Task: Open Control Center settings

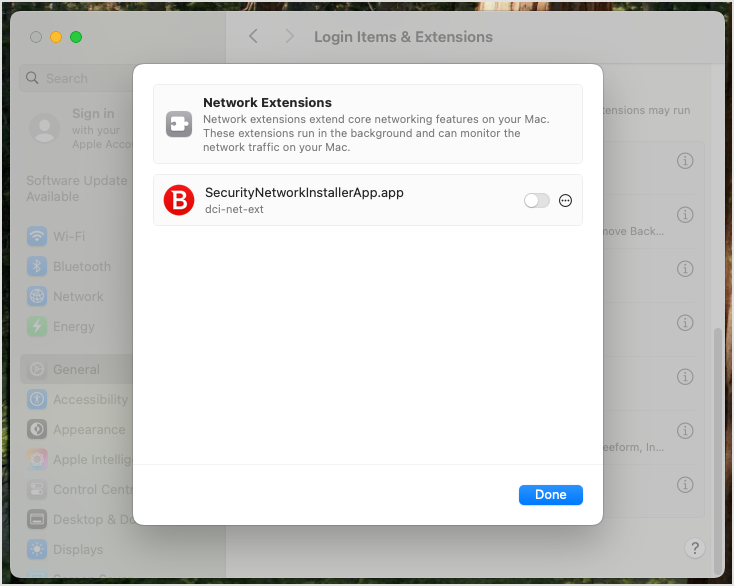Action: (x=77, y=489)
